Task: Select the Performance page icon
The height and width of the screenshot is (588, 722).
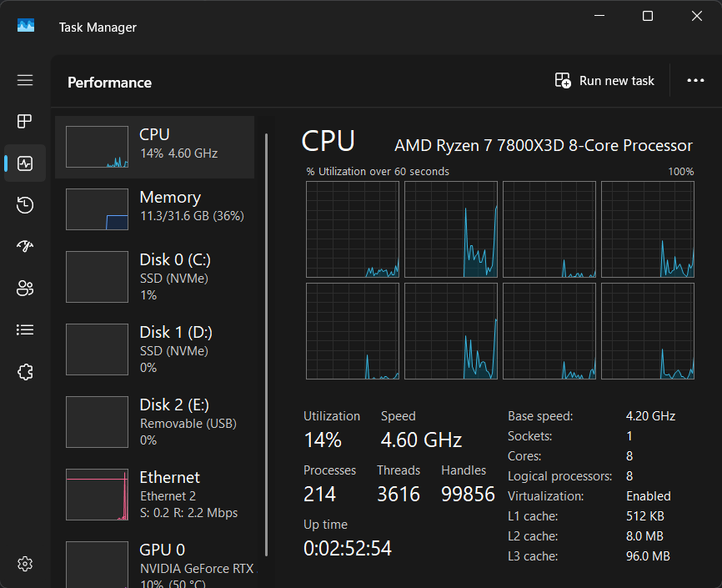Action: 25,163
